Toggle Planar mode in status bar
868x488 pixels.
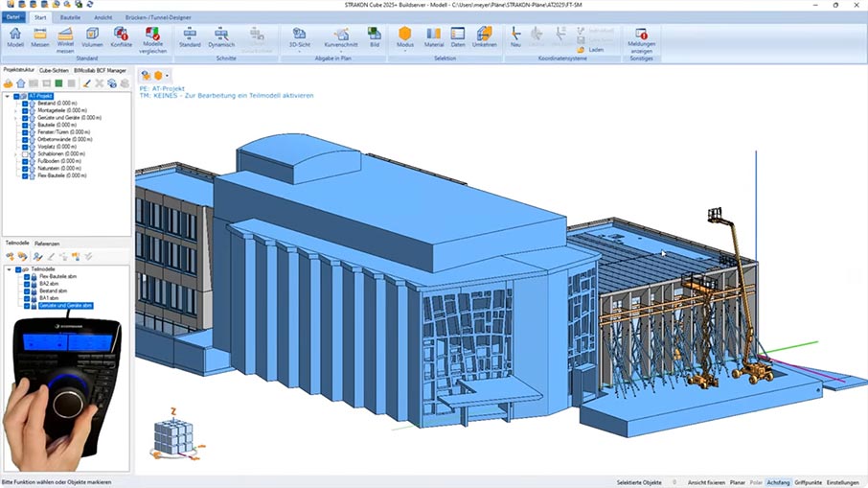738,483
